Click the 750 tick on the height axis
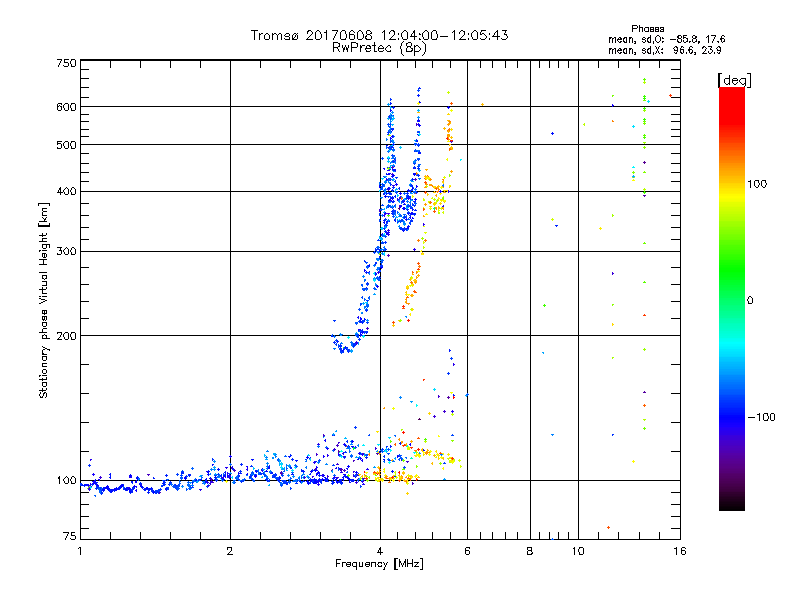Image resolution: width=800 pixels, height=600 pixels. pos(66,63)
